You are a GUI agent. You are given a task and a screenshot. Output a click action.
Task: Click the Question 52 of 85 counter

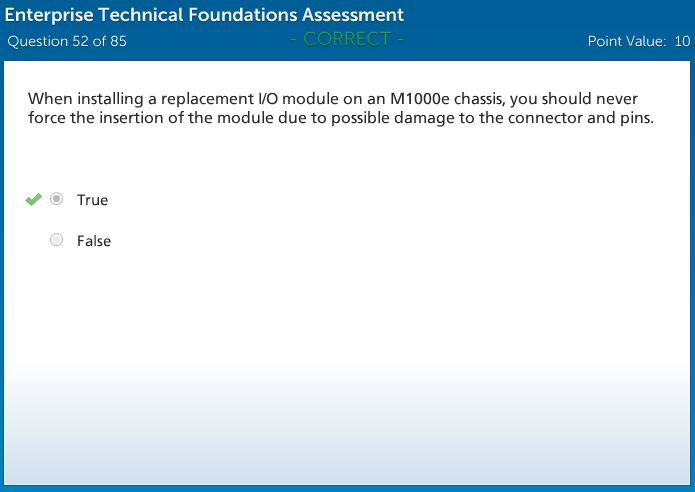[x=67, y=41]
